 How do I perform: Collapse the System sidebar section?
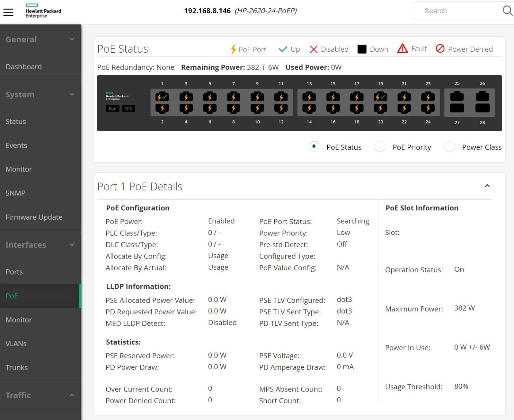coord(72,94)
